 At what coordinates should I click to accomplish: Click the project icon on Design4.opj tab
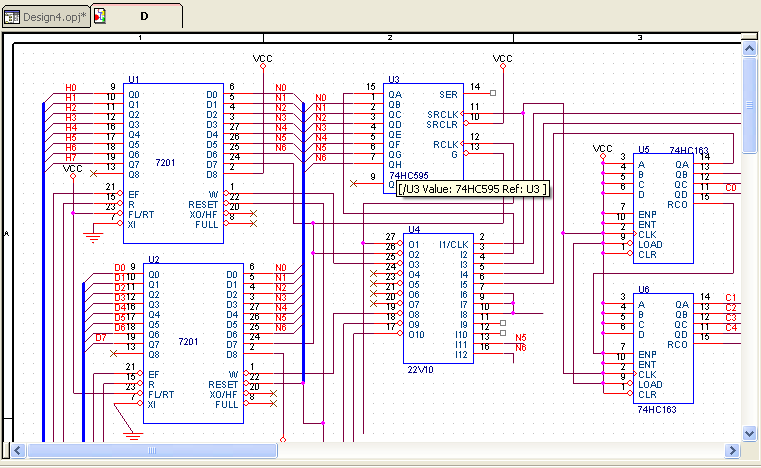tap(13, 16)
